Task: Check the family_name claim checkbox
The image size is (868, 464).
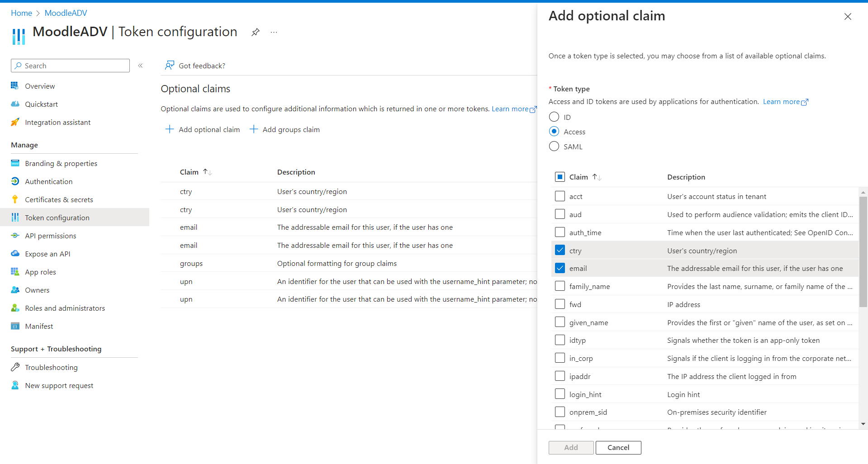Action: 560,286
